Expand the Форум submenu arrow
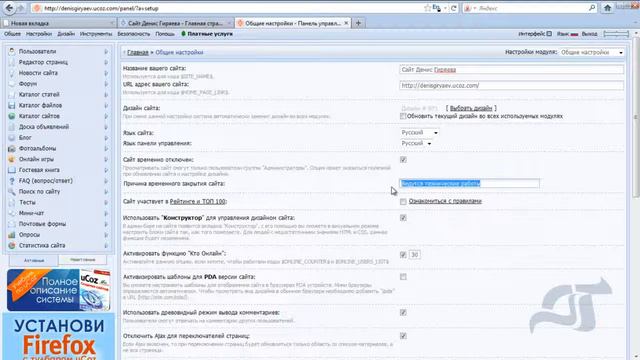 (x=106, y=84)
